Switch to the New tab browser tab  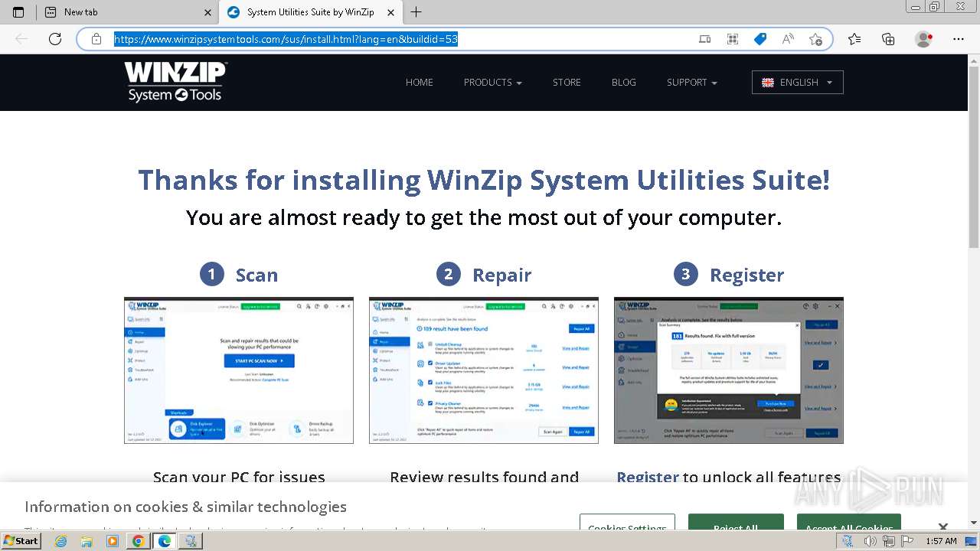coord(127,12)
